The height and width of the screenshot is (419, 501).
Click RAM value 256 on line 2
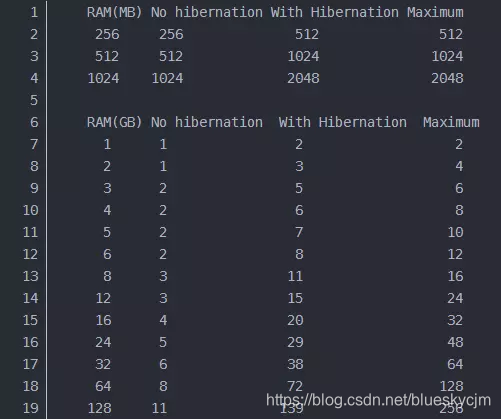click(107, 34)
